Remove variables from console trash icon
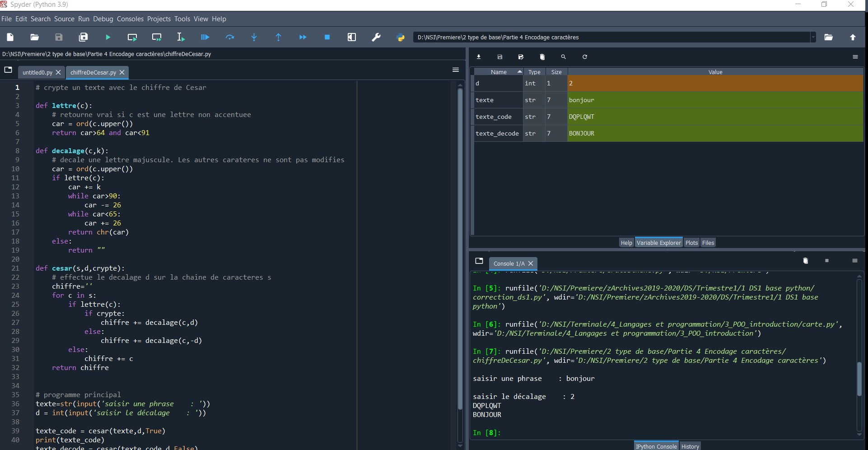868x450 pixels. tap(806, 261)
